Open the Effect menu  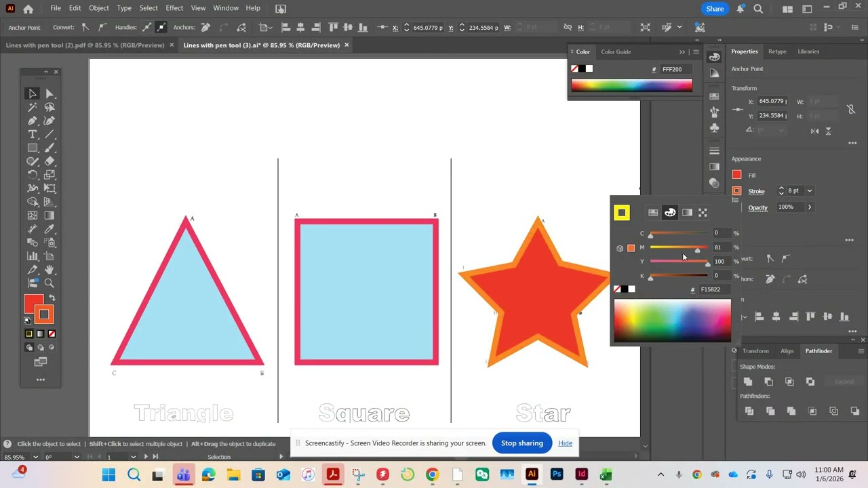pos(174,8)
